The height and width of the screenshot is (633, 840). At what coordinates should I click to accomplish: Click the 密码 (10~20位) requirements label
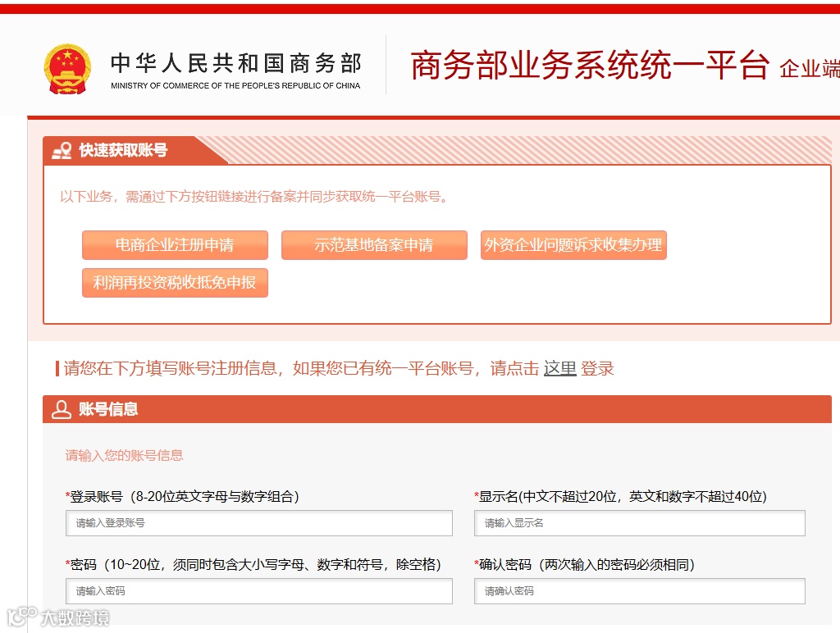point(253,564)
